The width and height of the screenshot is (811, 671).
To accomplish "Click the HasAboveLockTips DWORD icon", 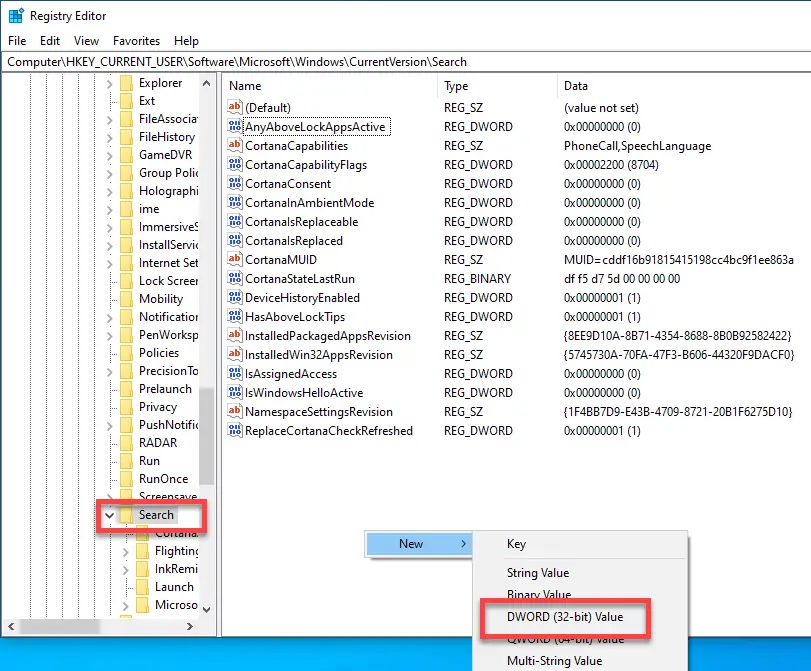I will 235,316.
